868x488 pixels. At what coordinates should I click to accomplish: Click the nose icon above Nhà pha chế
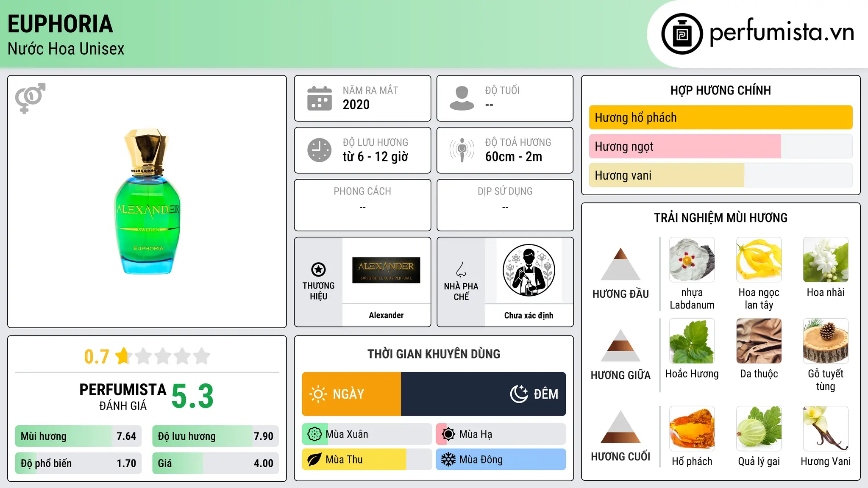click(461, 269)
